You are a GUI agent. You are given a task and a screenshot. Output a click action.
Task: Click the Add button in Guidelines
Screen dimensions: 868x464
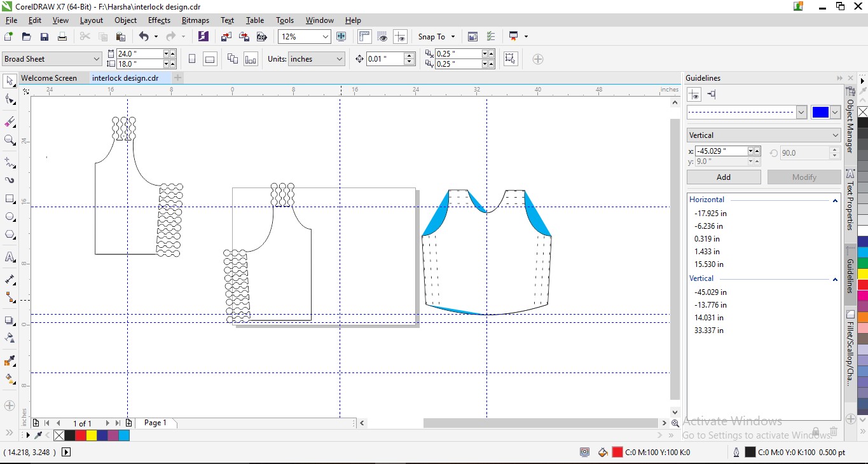click(x=723, y=177)
